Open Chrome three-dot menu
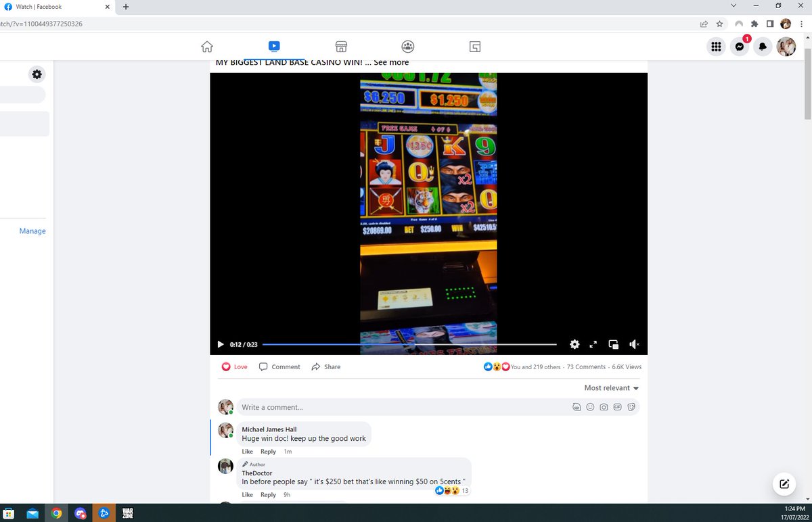 click(x=802, y=24)
